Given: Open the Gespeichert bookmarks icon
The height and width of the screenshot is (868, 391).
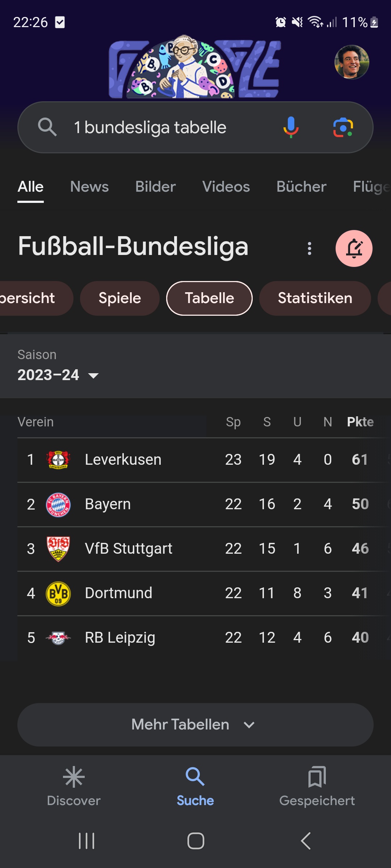Looking at the screenshot, I should tap(317, 777).
